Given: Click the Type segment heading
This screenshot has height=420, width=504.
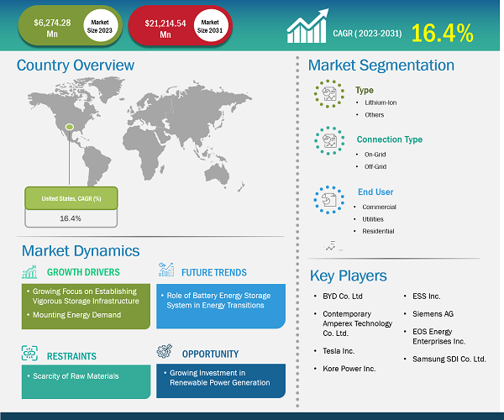Looking at the screenshot, I should [365, 90].
